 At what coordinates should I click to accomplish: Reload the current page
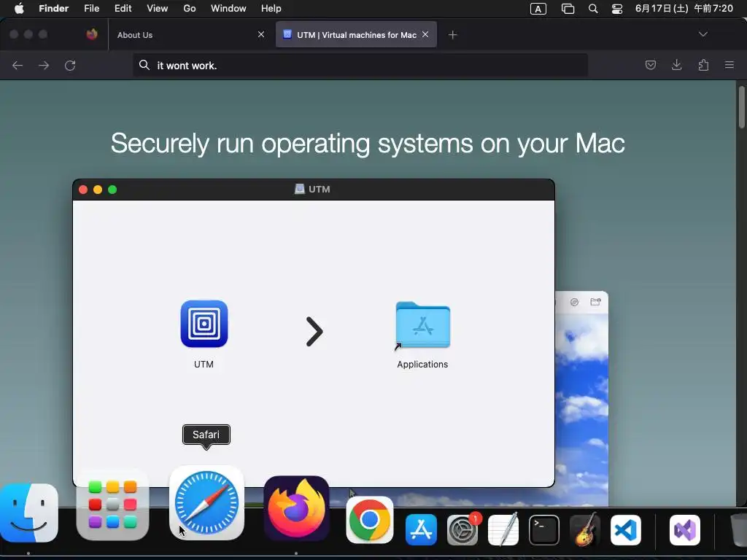[70, 66]
